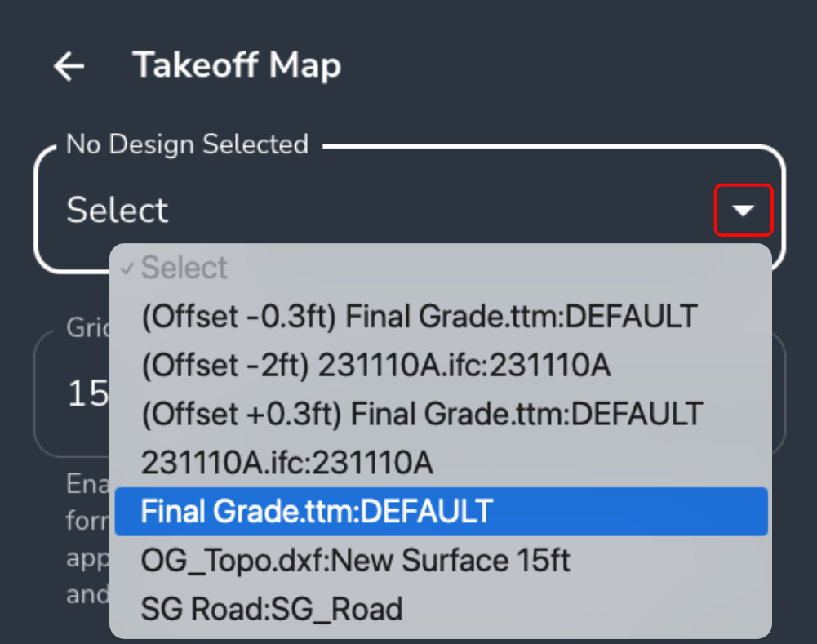The height and width of the screenshot is (644, 817).
Task: Click the Takeoff Map title text
Action: pos(236,66)
